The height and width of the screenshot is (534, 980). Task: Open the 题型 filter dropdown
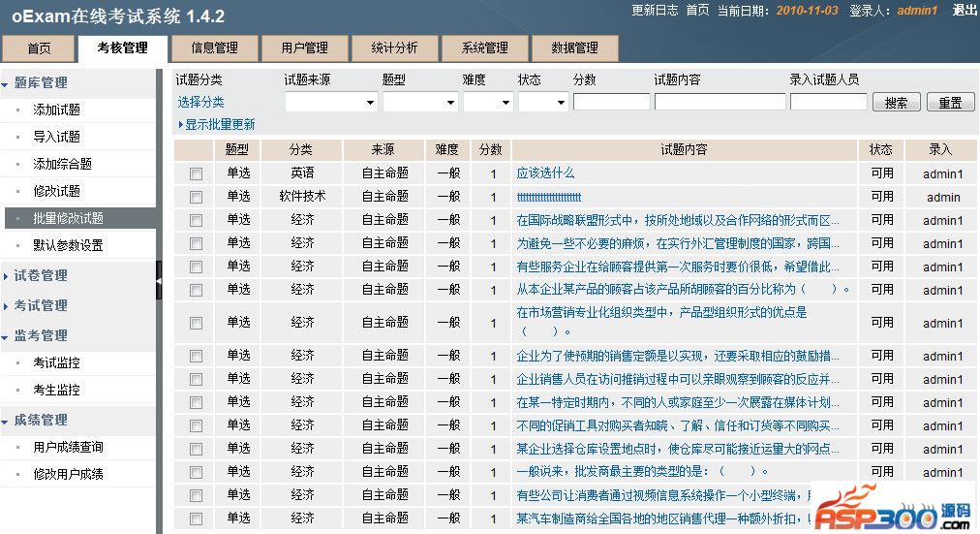coord(418,102)
